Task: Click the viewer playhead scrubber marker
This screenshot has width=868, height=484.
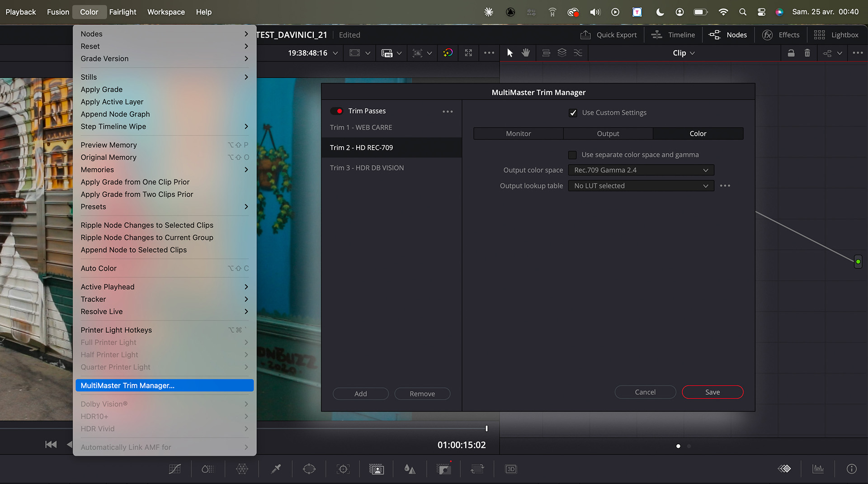Action: tap(486, 428)
